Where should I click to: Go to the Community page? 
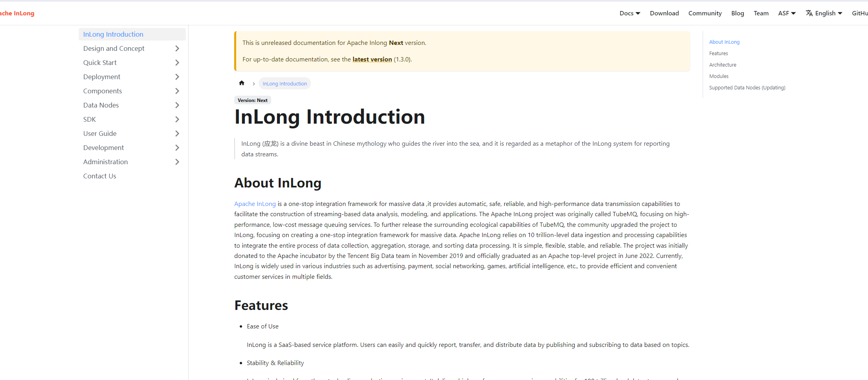click(x=705, y=13)
